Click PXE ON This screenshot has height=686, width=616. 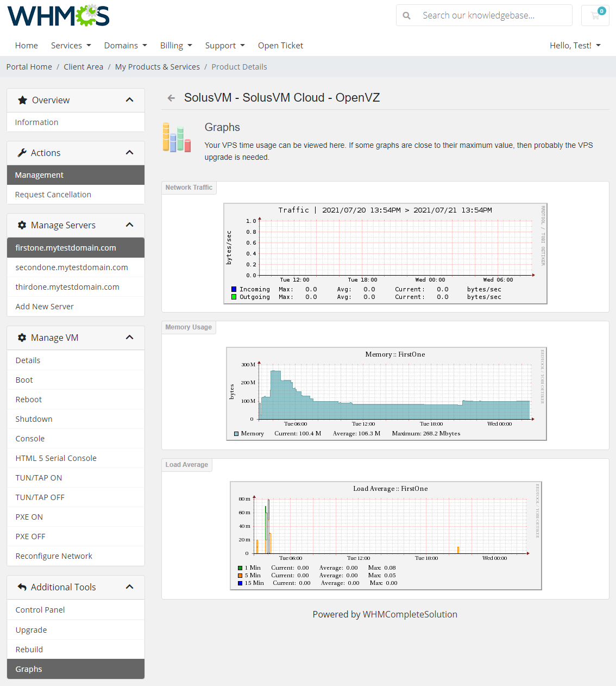tap(76, 517)
